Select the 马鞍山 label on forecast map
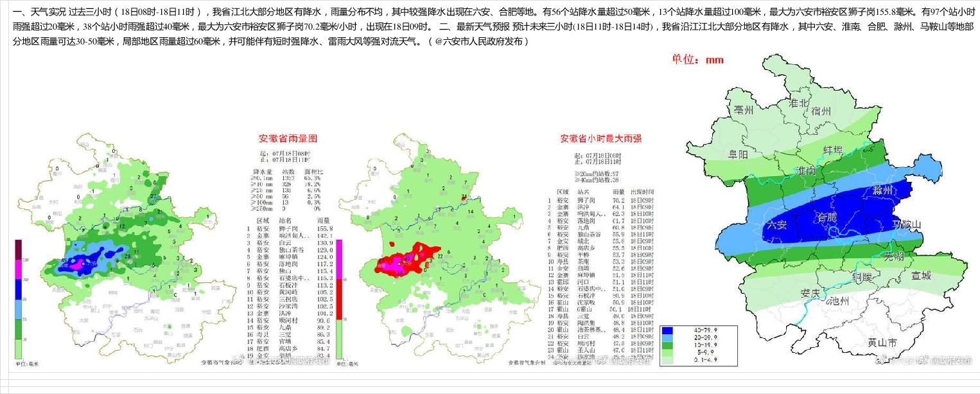Viewport: 980px width, 394px height. (x=907, y=224)
